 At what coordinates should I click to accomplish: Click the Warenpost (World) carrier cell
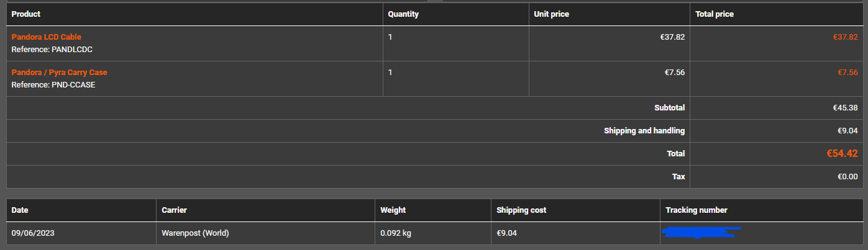coord(195,233)
